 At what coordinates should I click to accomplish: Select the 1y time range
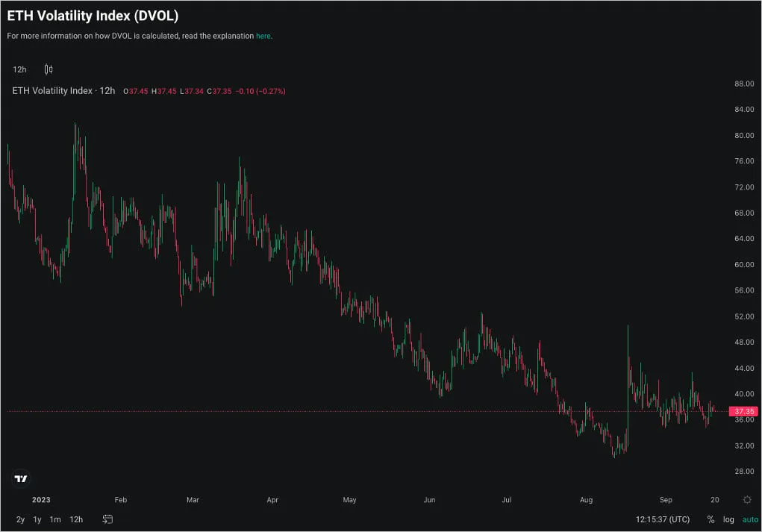pos(37,519)
